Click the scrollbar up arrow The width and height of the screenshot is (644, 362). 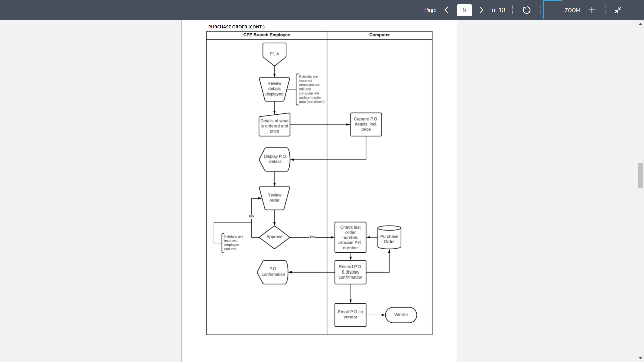[x=640, y=24]
